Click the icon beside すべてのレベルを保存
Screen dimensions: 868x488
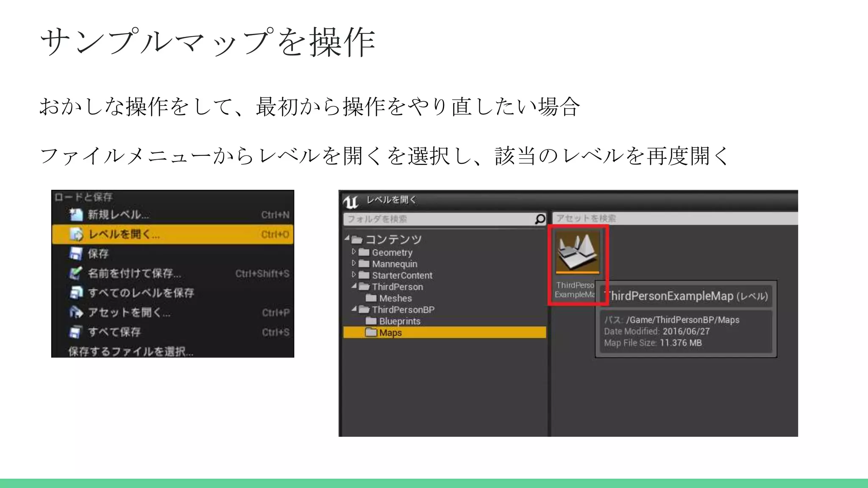pos(76,293)
